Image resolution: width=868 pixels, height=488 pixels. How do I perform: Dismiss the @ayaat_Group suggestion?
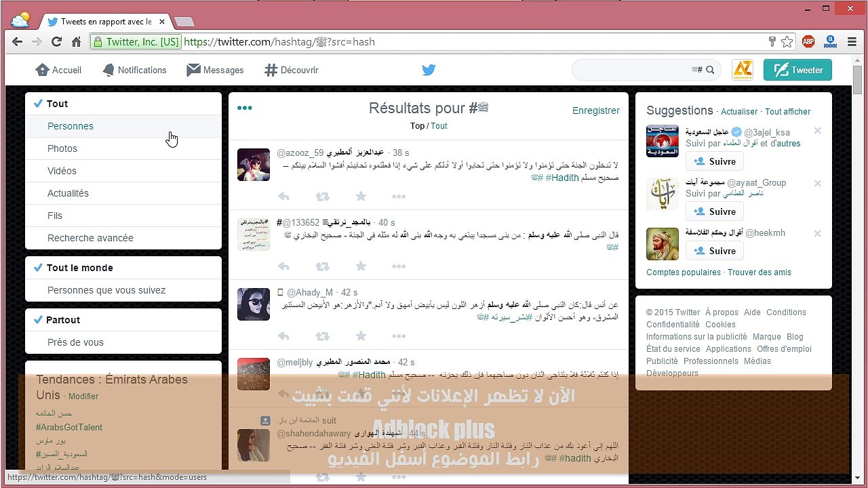(818, 184)
